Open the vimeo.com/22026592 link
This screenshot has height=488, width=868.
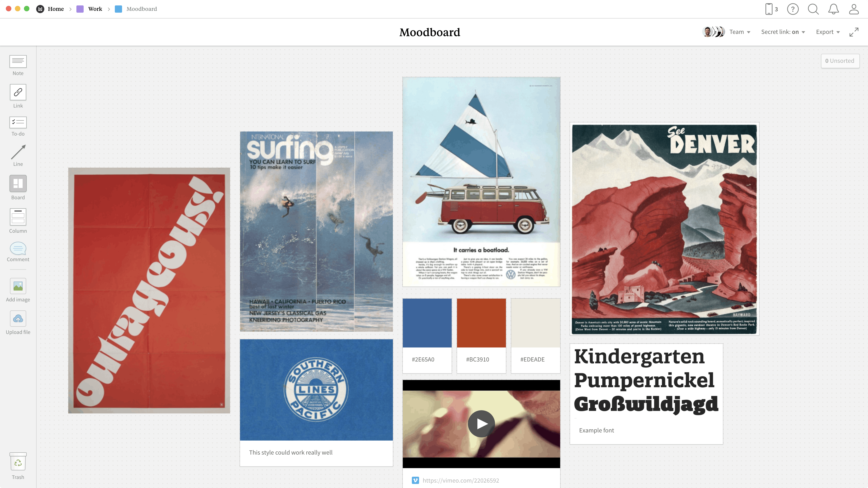[x=461, y=481]
